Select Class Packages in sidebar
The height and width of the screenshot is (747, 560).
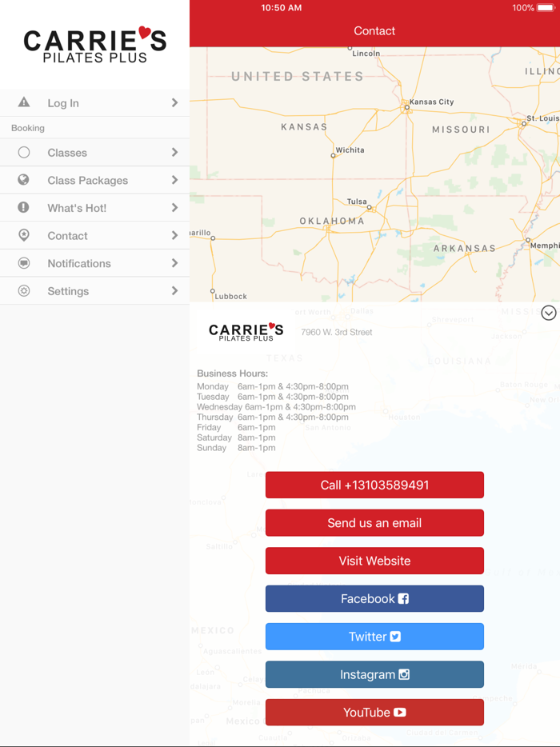point(94,180)
